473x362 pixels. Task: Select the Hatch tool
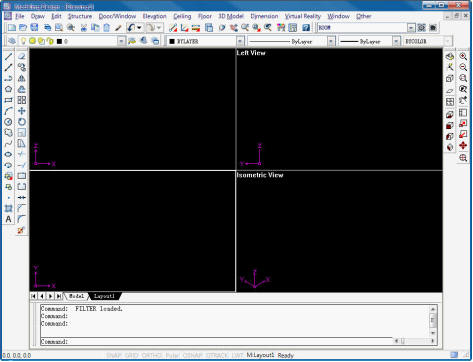pyautogui.click(x=8, y=208)
